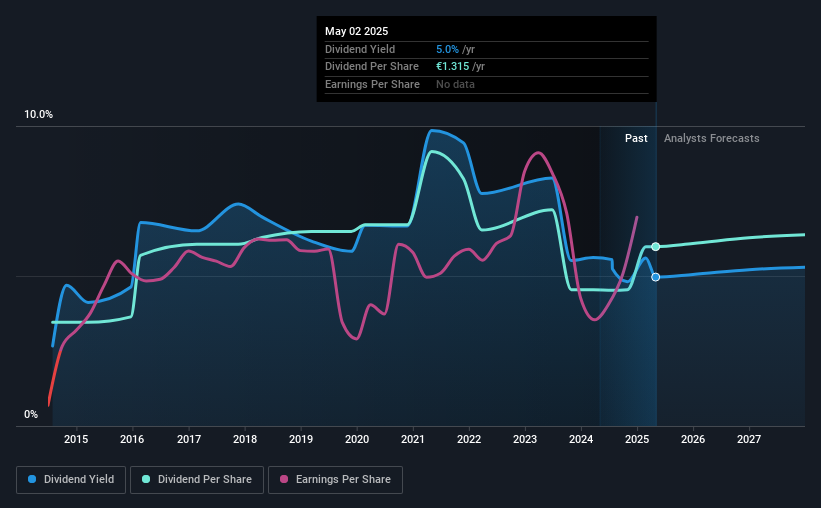The width and height of the screenshot is (821, 508).
Task: Click the 2023 x-axis label
Action: (x=525, y=439)
